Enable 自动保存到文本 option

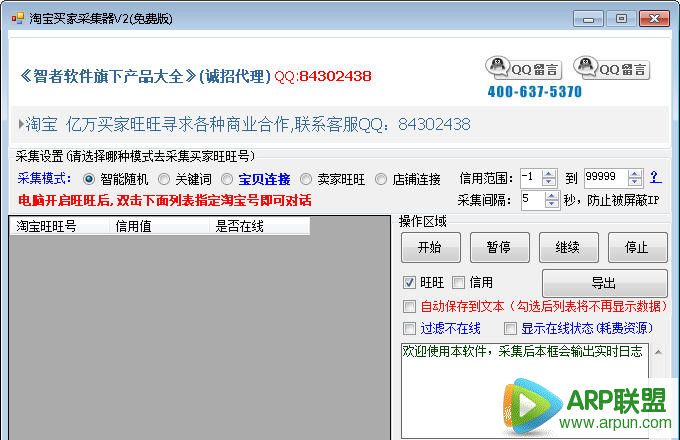click(409, 306)
